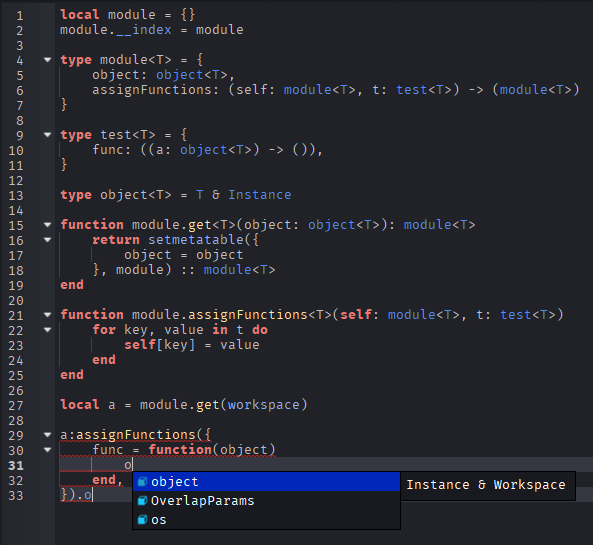The image size is (593, 545).
Task: Collapse function module.get fold arrow at line 15
Action: (x=47, y=225)
